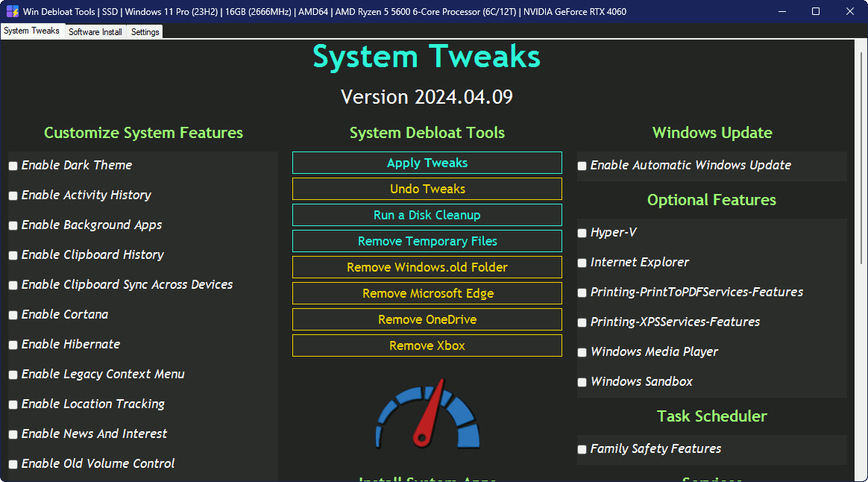The image size is (868, 482).
Task: Click the speedometer gauge image
Action: click(x=427, y=415)
